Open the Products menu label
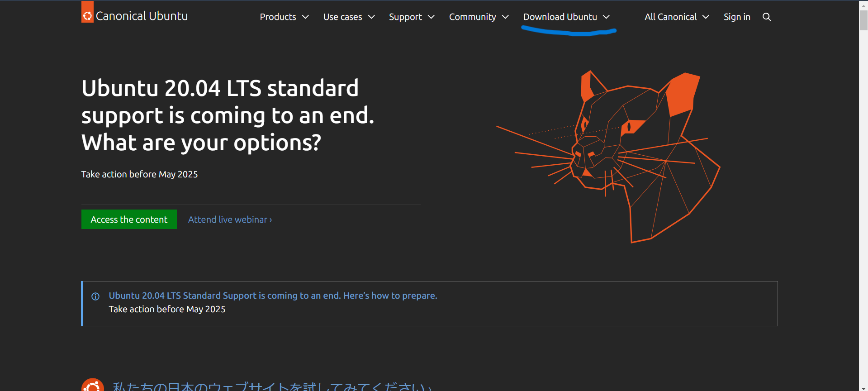The height and width of the screenshot is (391, 868). click(x=278, y=17)
